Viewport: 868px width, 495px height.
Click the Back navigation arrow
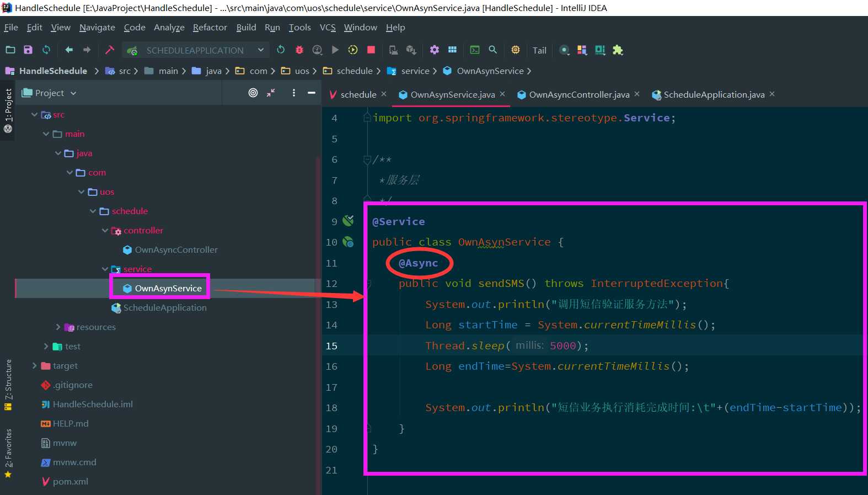pyautogui.click(x=69, y=50)
